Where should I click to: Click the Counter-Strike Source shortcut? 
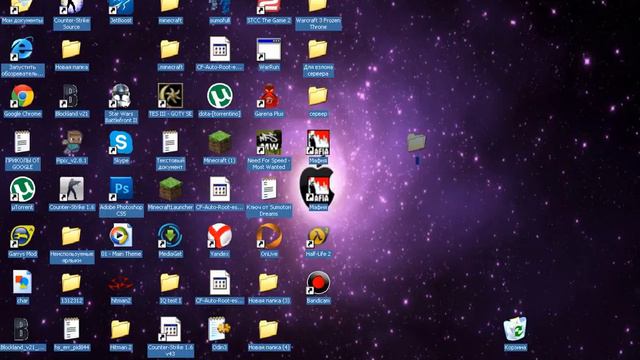71,7
